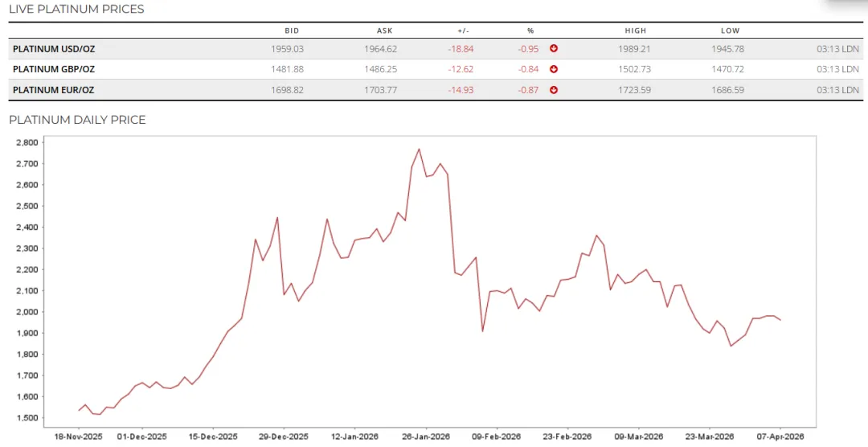Click the 01-Dec-2025 x-axis date label

[x=141, y=437]
